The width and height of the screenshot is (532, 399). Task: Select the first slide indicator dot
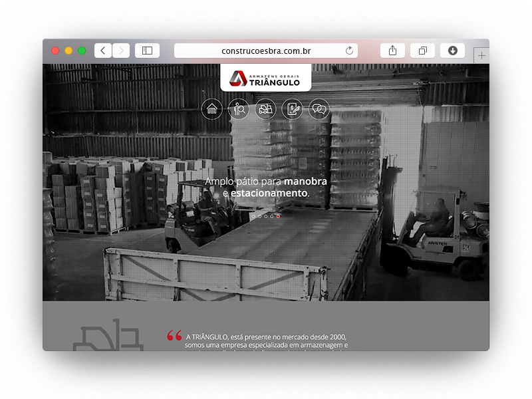pyautogui.click(x=253, y=216)
